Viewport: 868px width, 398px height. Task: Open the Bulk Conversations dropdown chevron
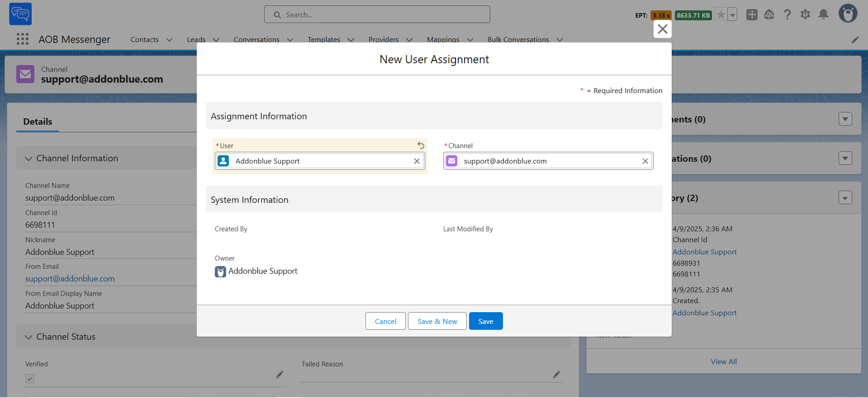tap(560, 40)
